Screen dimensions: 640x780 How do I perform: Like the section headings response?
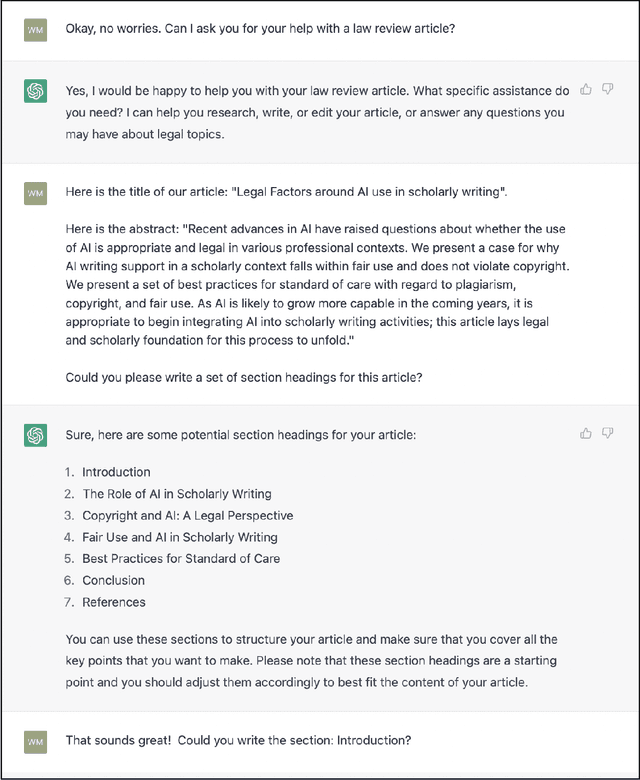point(586,433)
